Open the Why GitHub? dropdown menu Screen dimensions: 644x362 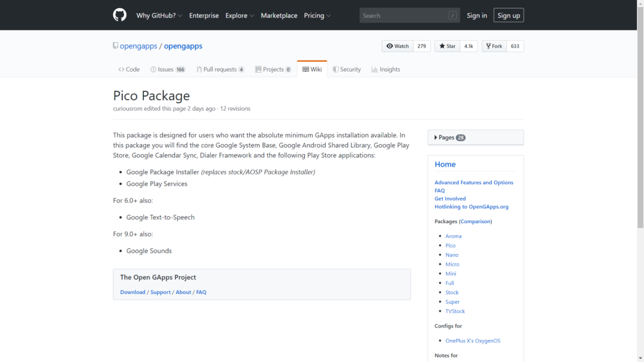(159, 16)
